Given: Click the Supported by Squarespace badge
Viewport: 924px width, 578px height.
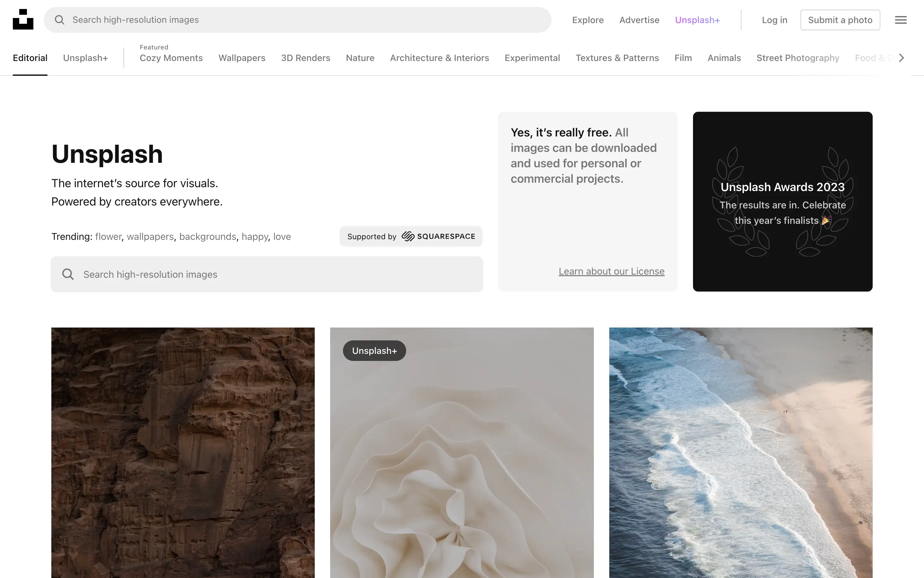Looking at the screenshot, I should pyautogui.click(x=411, y=236).
